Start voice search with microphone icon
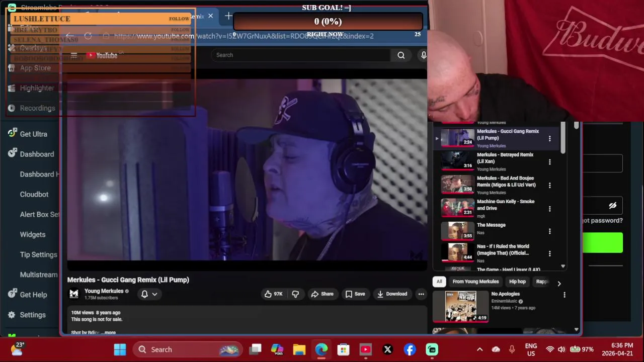The width and height of the screenshot is (644, 362). coord(424,55)
